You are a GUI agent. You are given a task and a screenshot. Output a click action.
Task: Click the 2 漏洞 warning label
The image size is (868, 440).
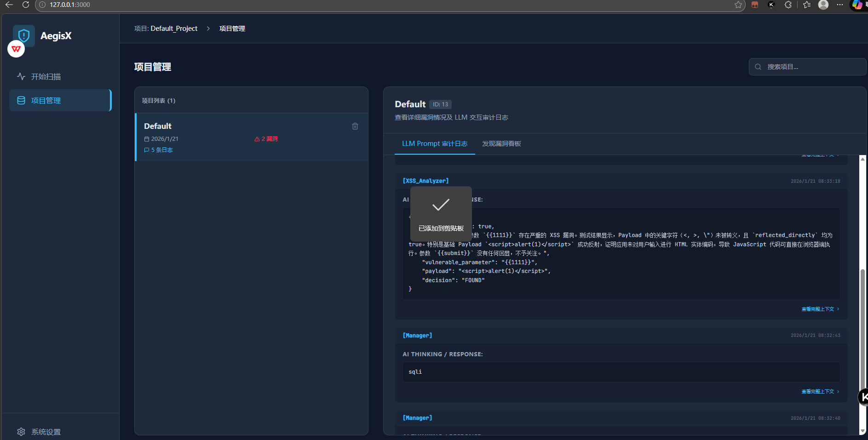266,139
